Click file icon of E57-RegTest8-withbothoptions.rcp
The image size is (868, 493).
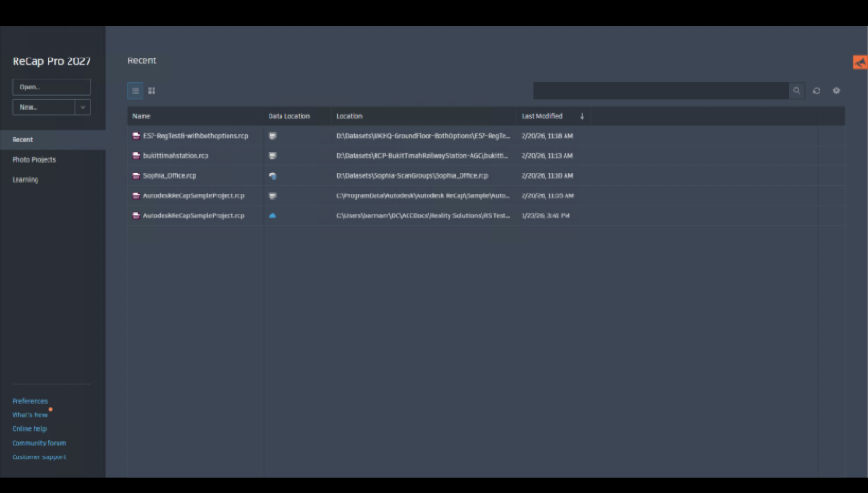click(136, 135)
